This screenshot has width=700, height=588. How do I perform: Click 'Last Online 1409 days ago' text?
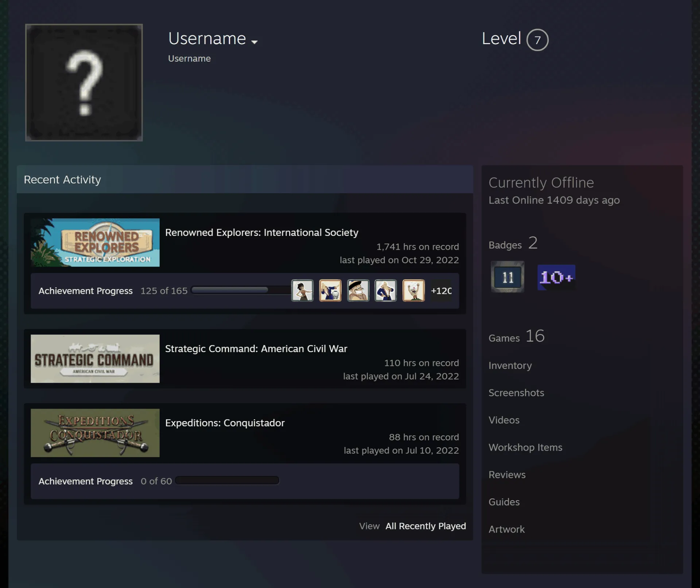tap(554, 200)
